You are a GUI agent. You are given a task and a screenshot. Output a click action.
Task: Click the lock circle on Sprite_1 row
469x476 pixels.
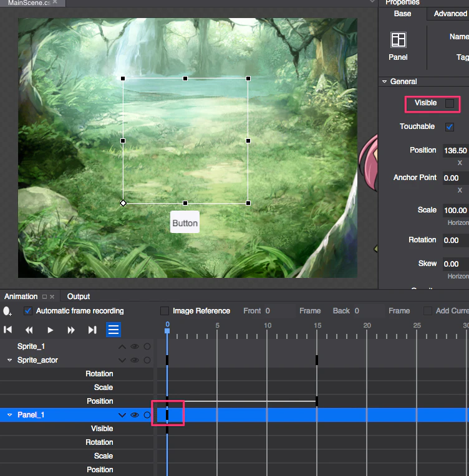147,346
